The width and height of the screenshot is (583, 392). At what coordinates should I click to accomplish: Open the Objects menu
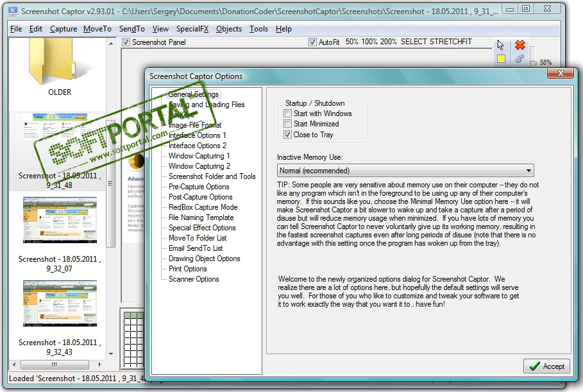click(229, 29)
